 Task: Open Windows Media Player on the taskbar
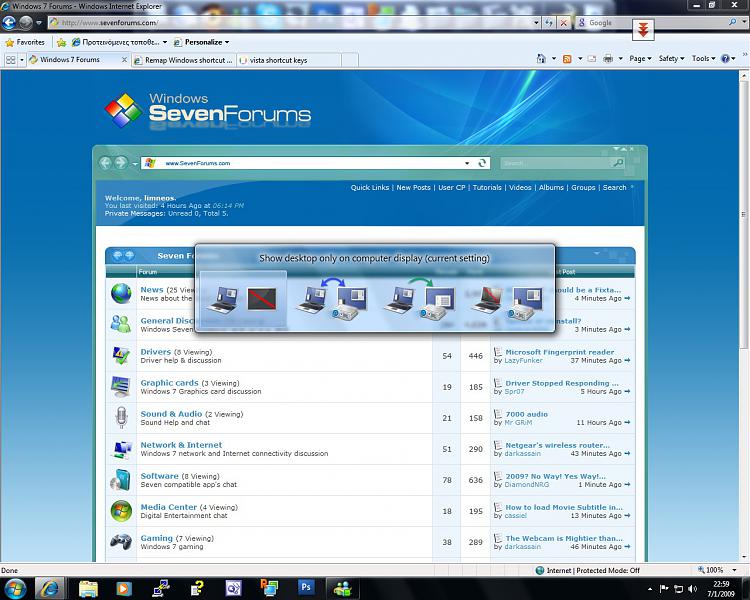[x=123, y=589]
